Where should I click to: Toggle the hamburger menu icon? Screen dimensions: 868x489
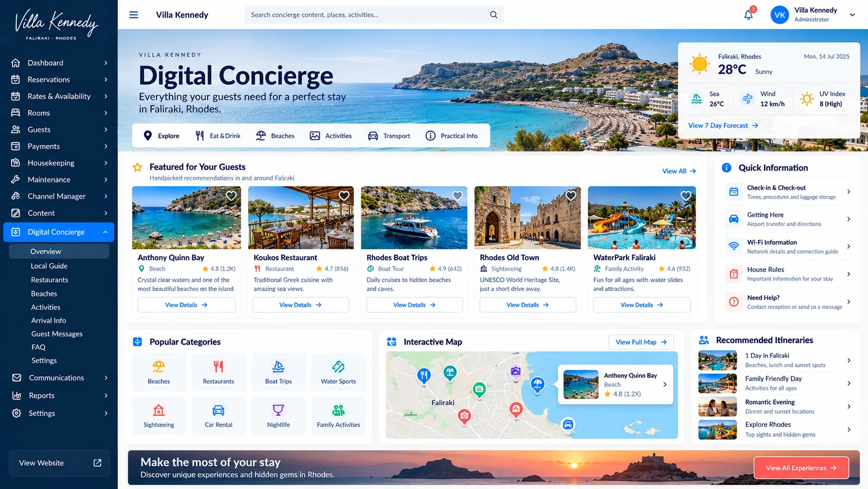[x=133, y=15]
